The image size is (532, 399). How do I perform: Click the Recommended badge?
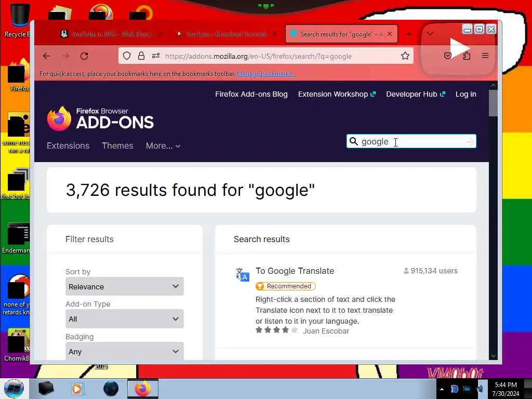285,286
